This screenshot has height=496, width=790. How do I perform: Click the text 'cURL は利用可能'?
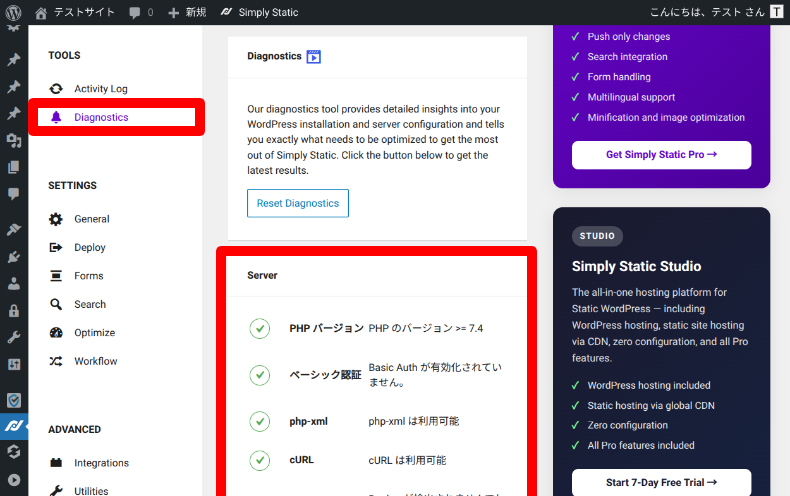coord(407,460)
